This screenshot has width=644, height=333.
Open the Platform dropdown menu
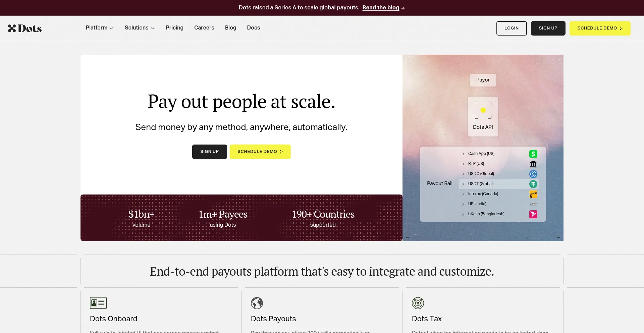(100, 28)
